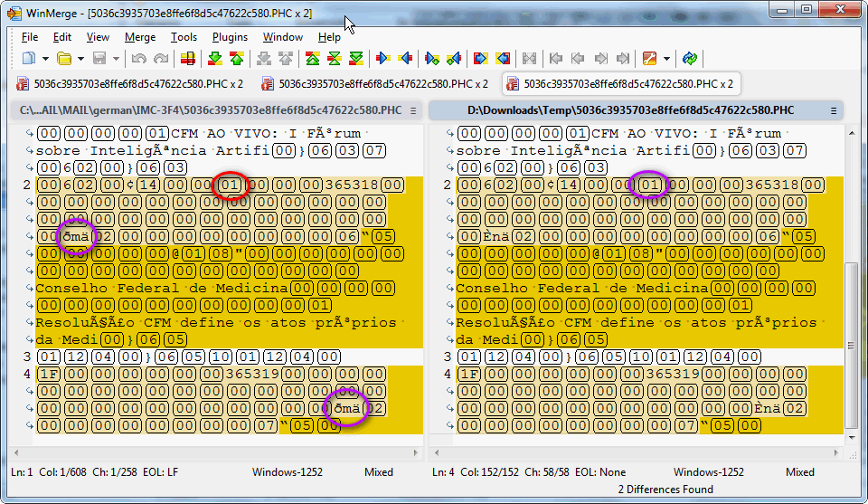The width and height of the screenshot is (868, 504).
Task: Switch to the second PHC x 2 tab
Action: coord(374,83)
